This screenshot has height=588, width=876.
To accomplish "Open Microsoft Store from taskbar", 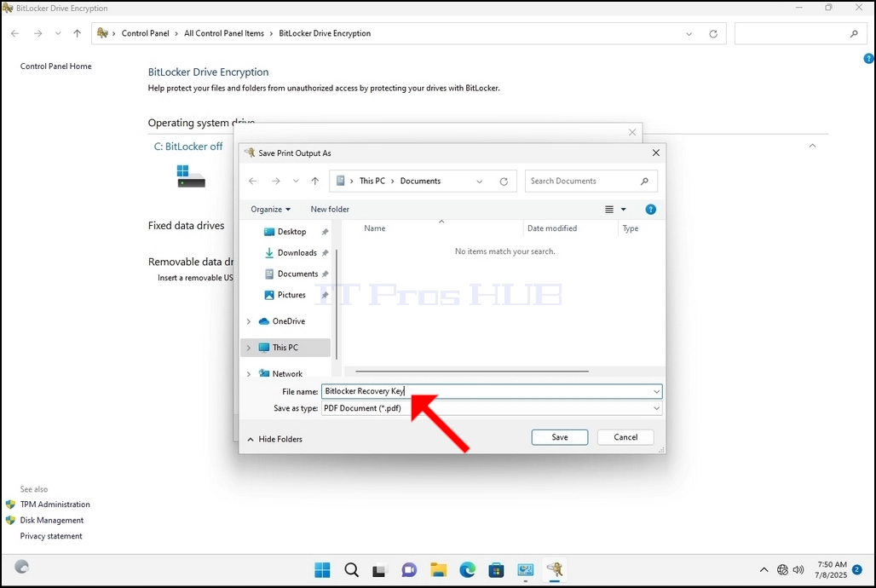I will 496,570.
